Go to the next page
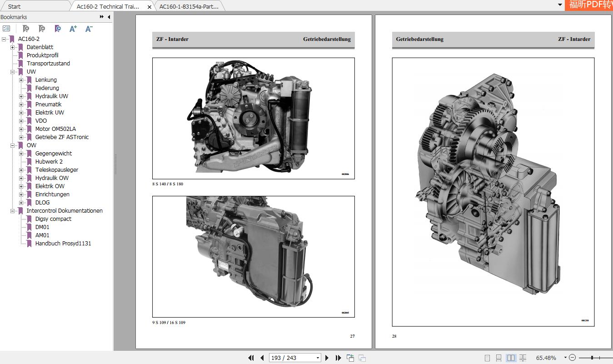The height and width of the screenshot is (364, 613). click(x=327, y=358)
